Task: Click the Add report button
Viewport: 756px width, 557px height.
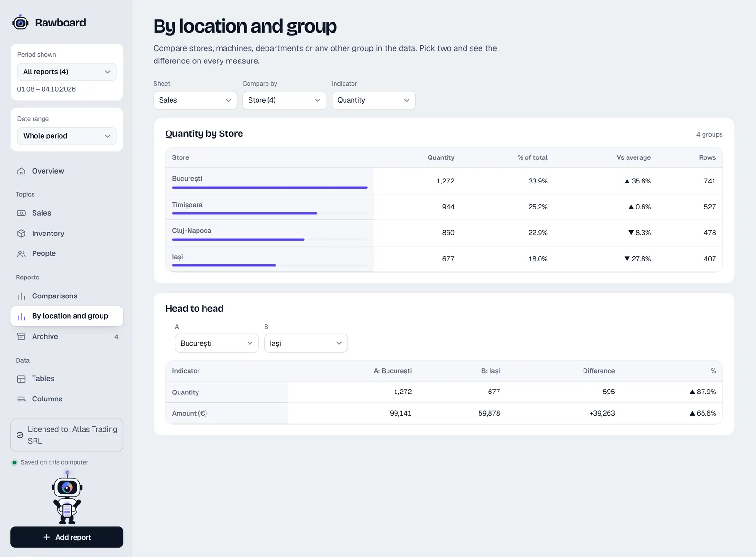Action: 67,537
